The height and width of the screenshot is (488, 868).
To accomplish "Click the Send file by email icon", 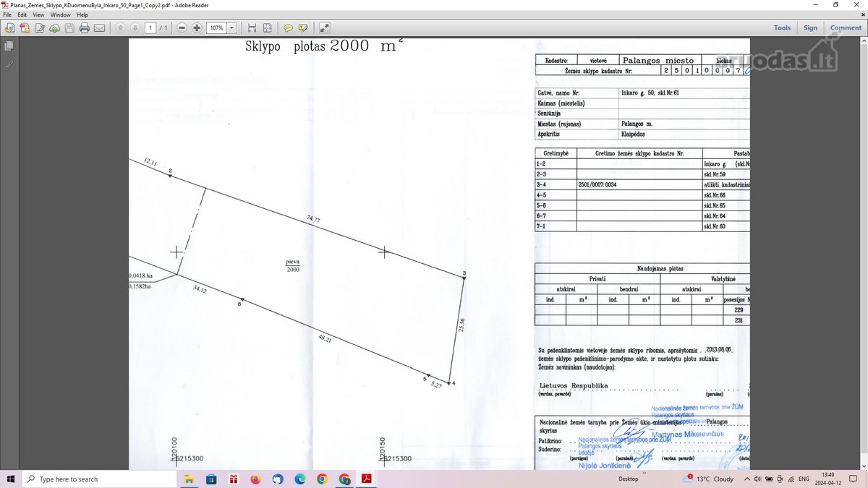I will [99, 28].
